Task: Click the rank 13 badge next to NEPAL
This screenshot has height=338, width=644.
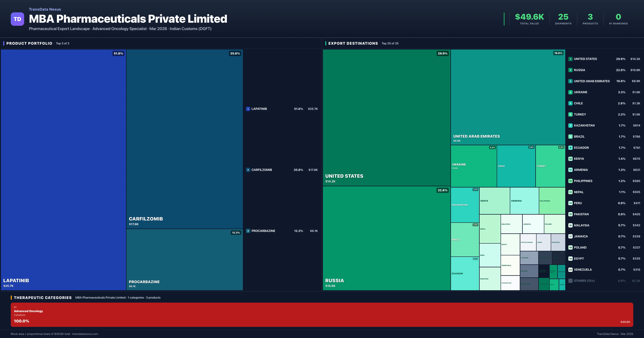Action: click(570, 192)
